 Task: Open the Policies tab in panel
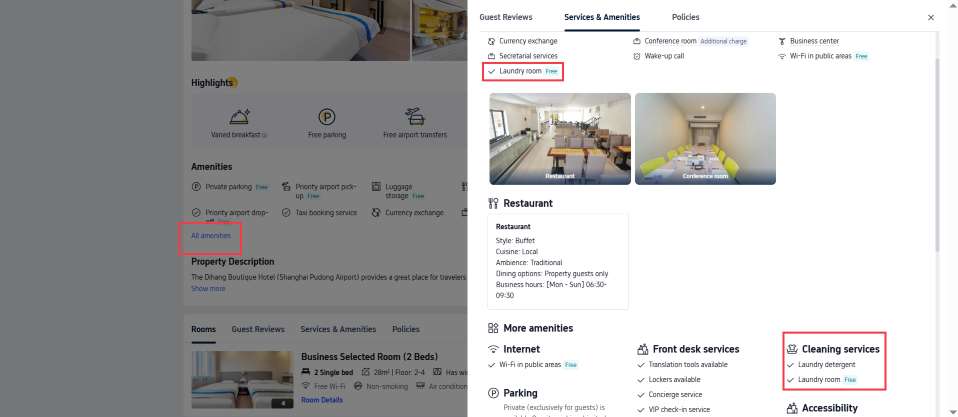coord(685,17)
